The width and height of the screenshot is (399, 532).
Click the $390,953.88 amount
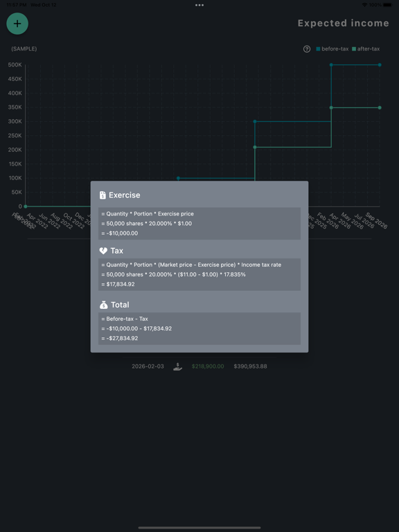pyautogui.click(x=250, y=366)
